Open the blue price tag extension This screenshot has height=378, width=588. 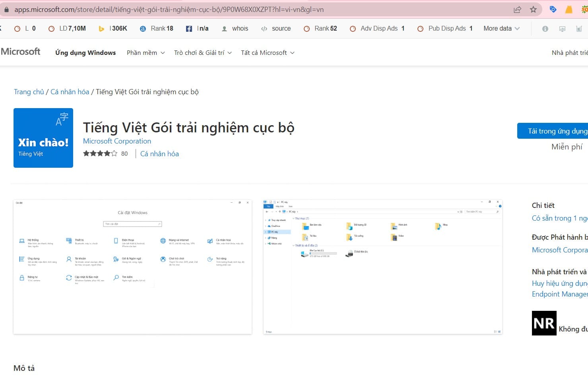553,9
